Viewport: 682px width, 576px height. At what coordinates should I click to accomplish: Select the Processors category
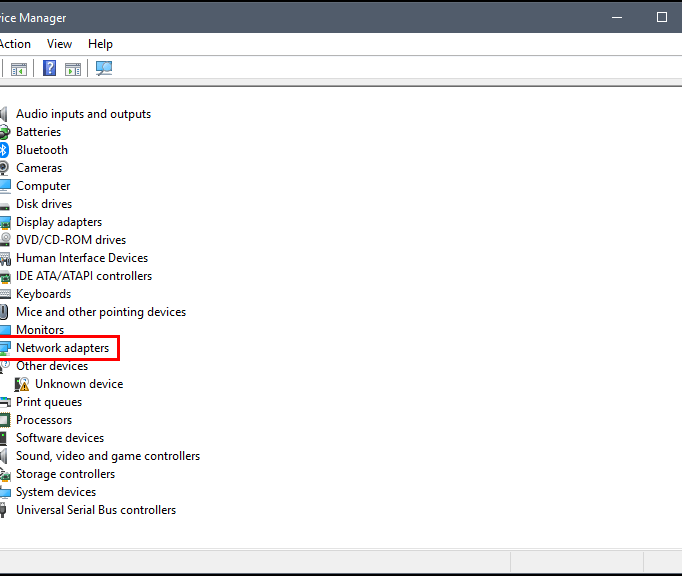click(44, 420)
